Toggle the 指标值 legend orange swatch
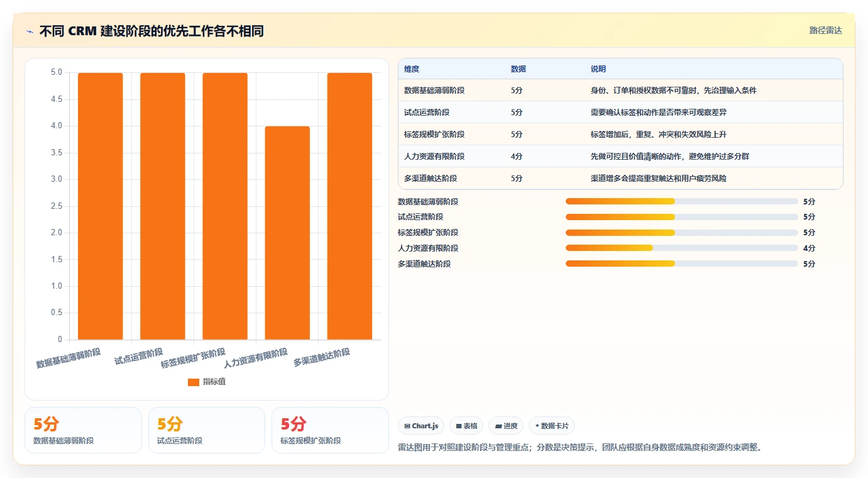This screenshot has height=478, width=868. (x=194, y=382)
